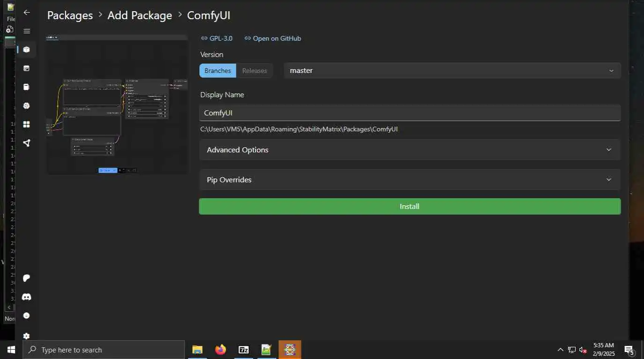Open the notification center icon
Screen dimensions: 644x359
click(x=629, y=350)
